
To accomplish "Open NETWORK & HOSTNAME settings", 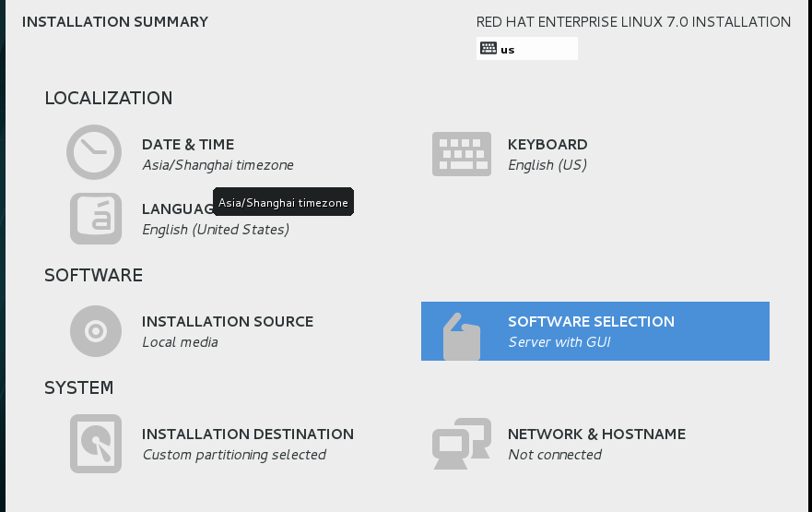I will (596, 435).
